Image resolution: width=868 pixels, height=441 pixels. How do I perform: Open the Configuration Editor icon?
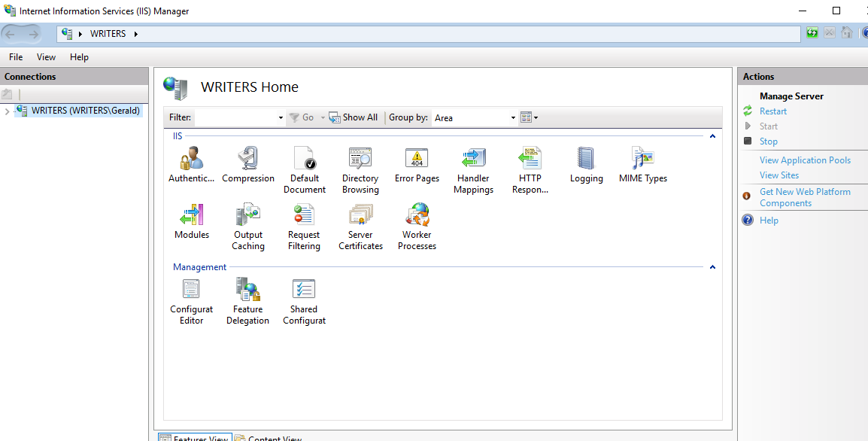[191, 289]
